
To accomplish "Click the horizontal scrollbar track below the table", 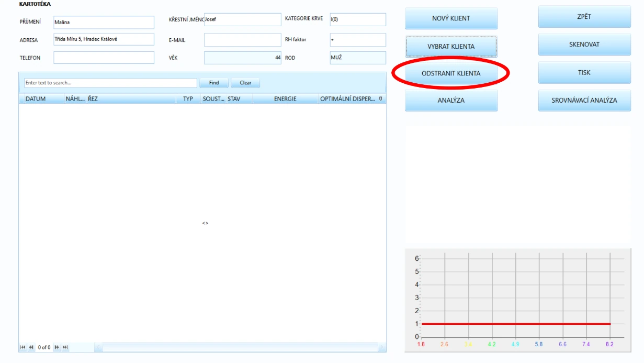I will pos(240,347).
